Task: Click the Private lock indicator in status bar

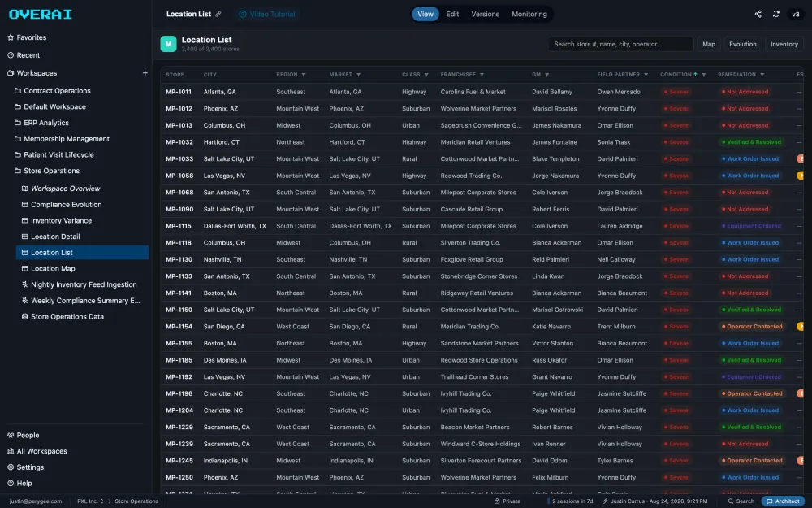Action: coord(507,501)
